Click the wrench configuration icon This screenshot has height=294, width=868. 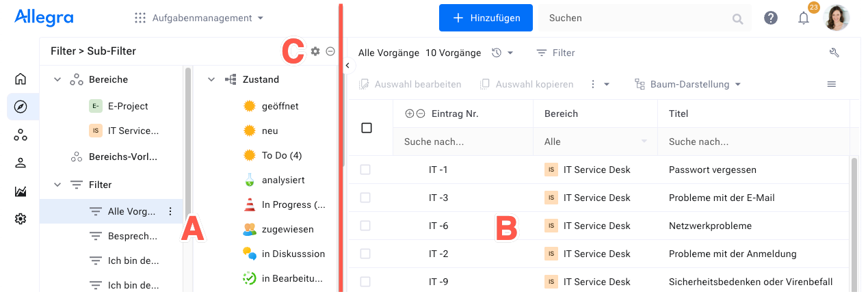pos(834,53)
